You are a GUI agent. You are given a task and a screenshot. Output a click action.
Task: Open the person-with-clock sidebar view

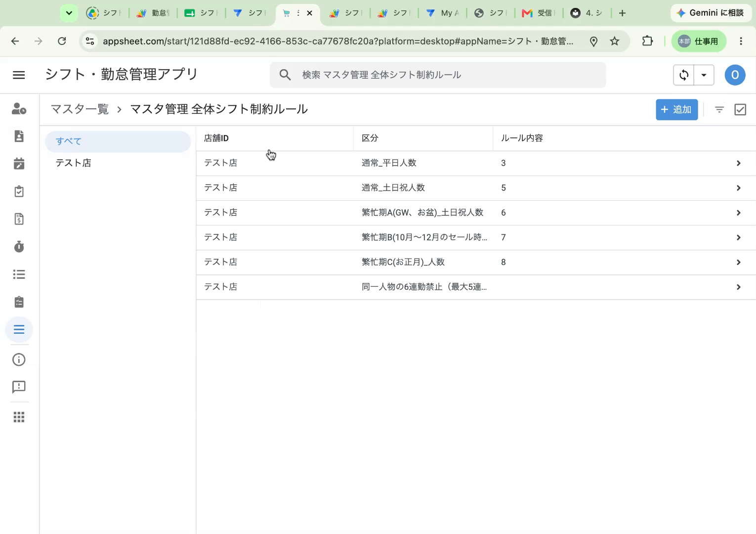pyautogui.click(x=19, y=109)
